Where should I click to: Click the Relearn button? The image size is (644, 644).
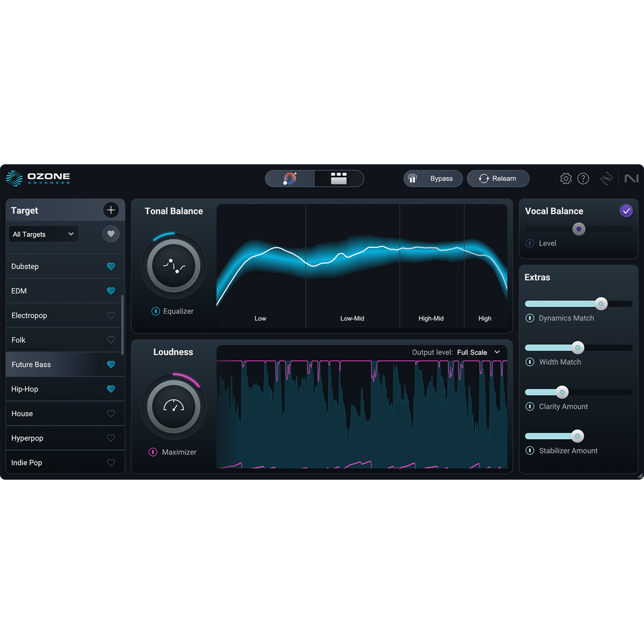(x=498, y=179)
